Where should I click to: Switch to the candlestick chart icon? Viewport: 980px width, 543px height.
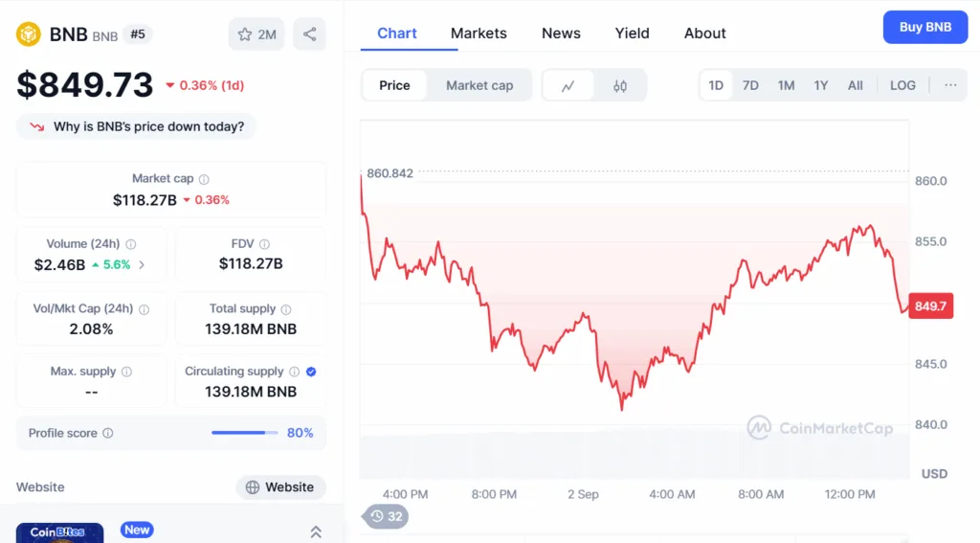click(x=620, y=85)
